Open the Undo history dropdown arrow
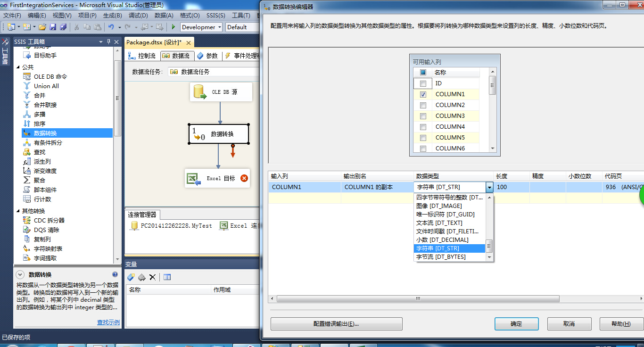The height and width of the screenshot is (347, 644). point(120,27)
